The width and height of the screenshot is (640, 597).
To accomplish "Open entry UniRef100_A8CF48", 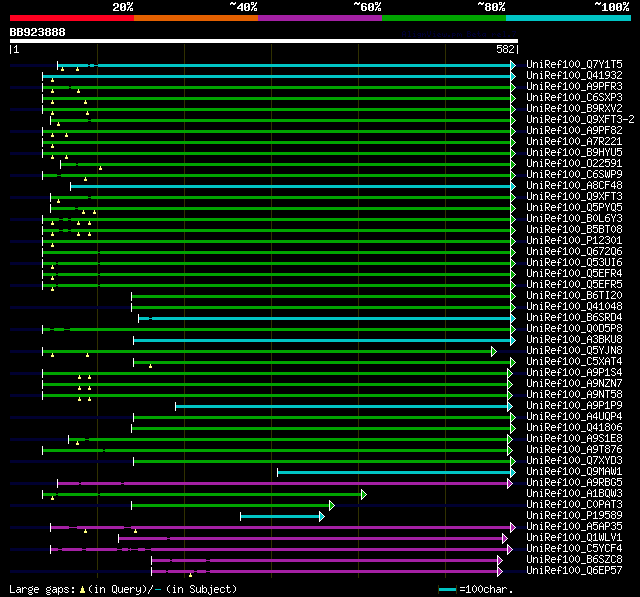I will coord(574,186).
